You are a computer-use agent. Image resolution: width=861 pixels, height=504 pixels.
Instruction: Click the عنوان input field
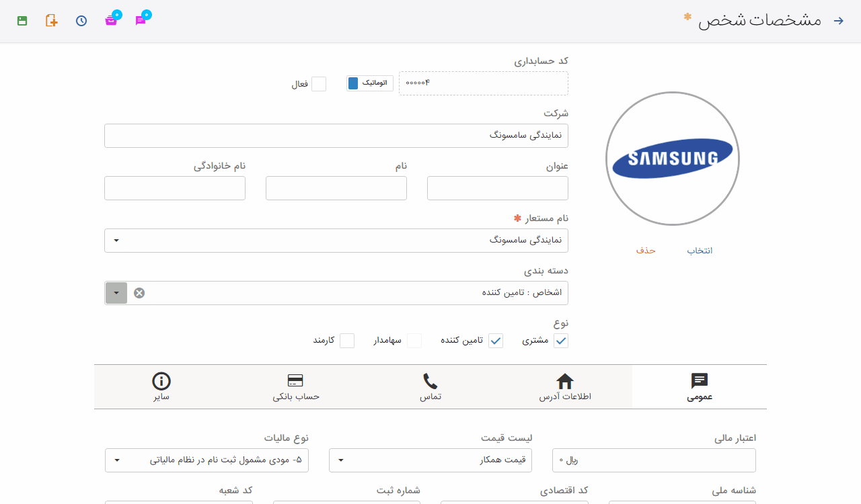[x=498, y=188]
